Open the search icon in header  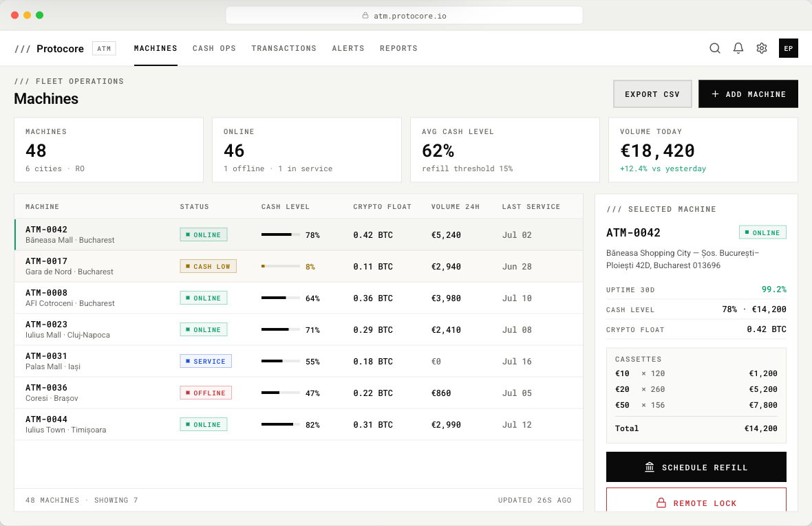pyautogui.click(x=715, y=48)
